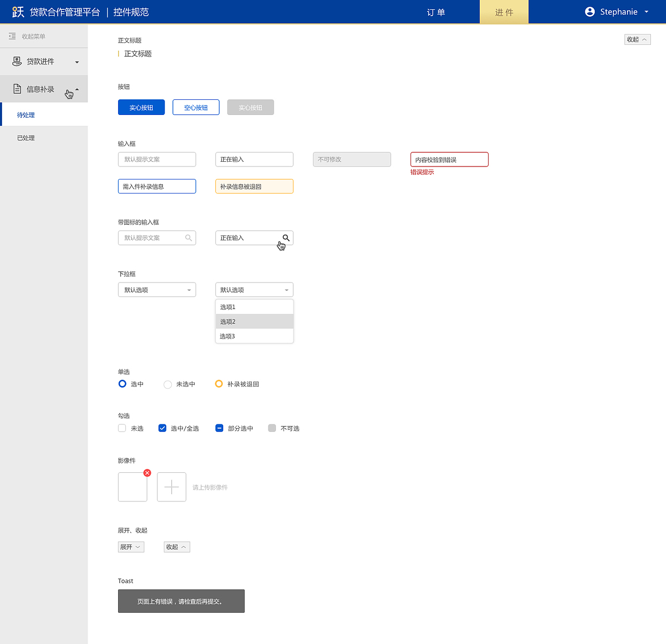The height and width of the screenshot is (644, 666).
Task: Click the disabled grey 实心按钮 button
Action: click(x=251, y=107)
